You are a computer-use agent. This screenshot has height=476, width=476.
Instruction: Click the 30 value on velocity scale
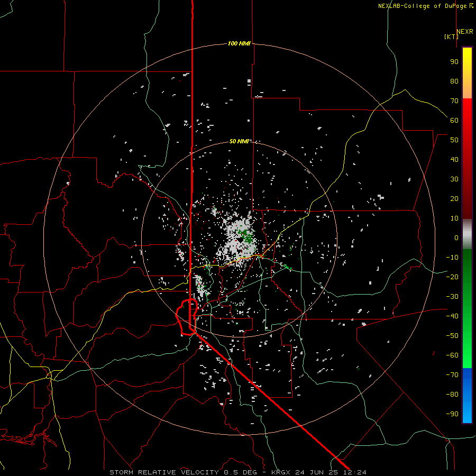point(454,179)
